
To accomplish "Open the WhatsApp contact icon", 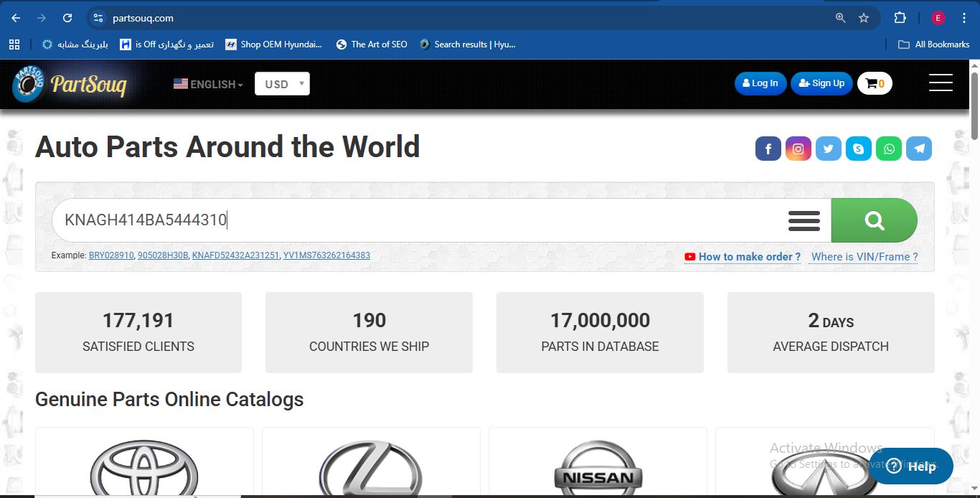I will coord(888,149).
